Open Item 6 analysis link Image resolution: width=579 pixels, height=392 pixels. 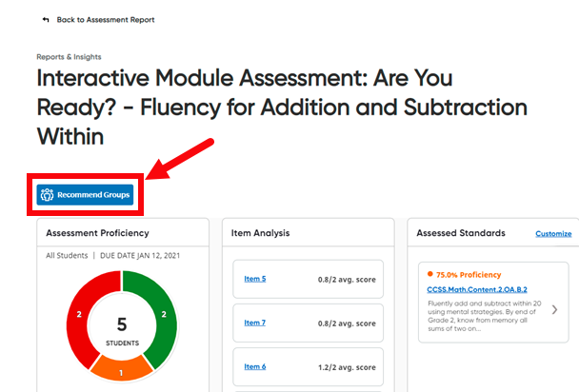pyautogui.click(x=255, y=366)
